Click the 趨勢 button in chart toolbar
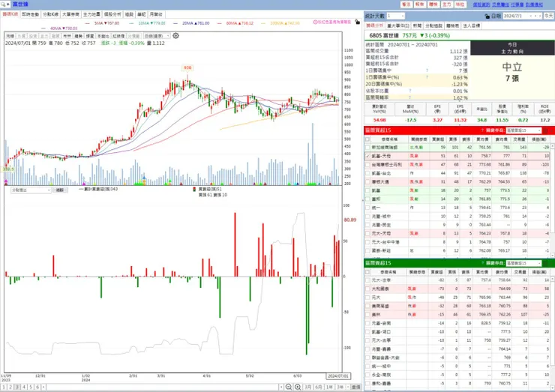Viewport: 555px width, 392px height. pos(79,36)
